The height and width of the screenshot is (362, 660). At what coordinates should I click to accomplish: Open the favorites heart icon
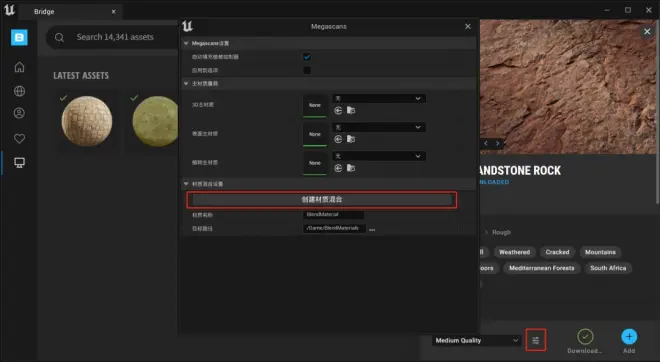19,138
